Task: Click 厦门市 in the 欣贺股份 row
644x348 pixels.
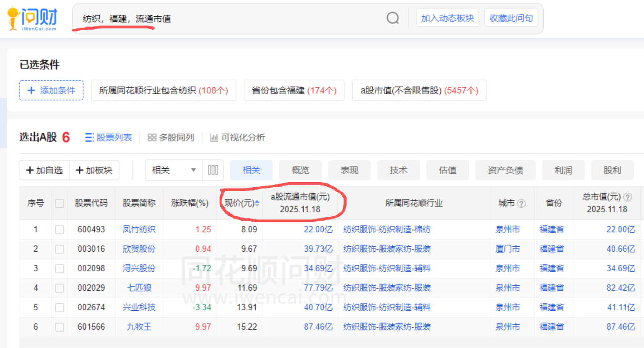Action: (507, 249)
